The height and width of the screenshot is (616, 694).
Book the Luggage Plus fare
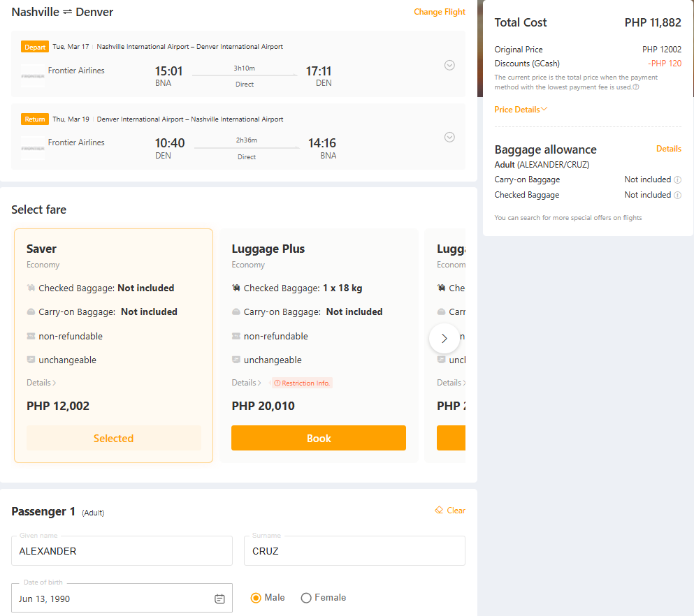pyautogui.click(x=319, y=438)
